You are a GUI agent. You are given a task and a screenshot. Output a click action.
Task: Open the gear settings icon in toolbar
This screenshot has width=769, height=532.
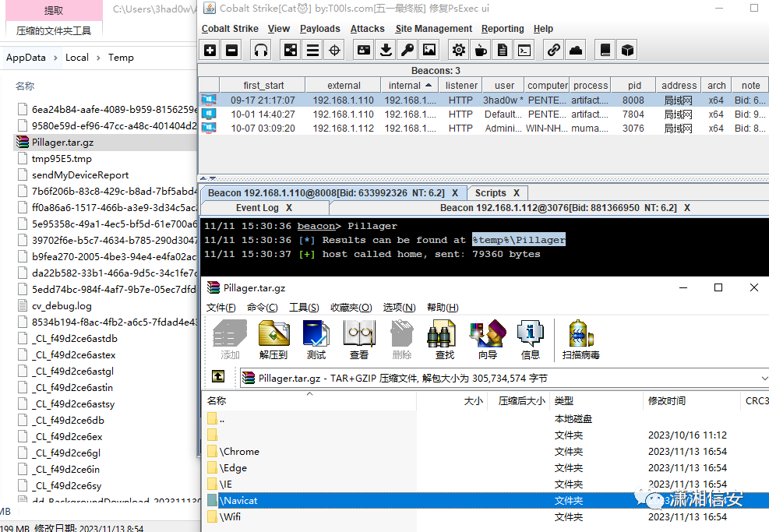point(459,51)
